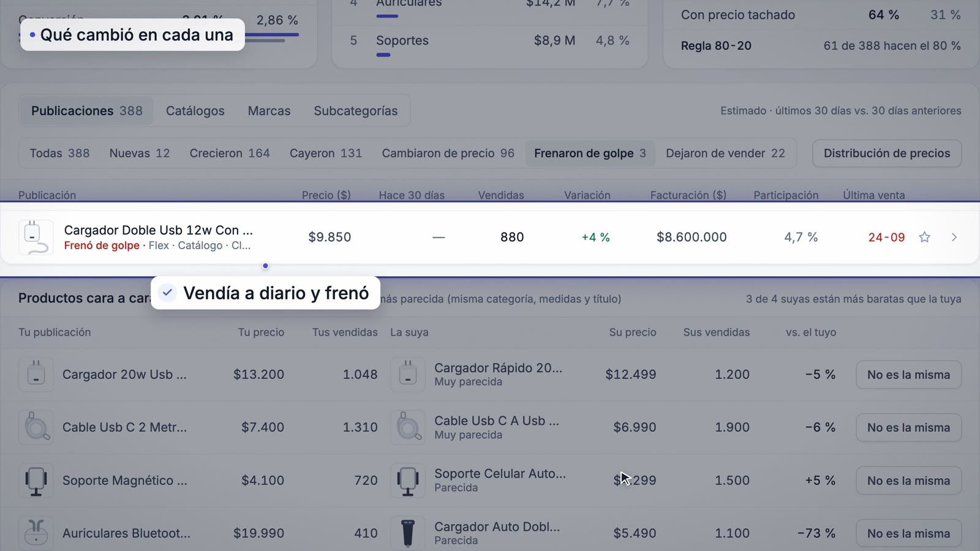The width and height of the screenshot is (980, 551).
Task: Open Distribución de precios
Action: (x=887, y=153)
